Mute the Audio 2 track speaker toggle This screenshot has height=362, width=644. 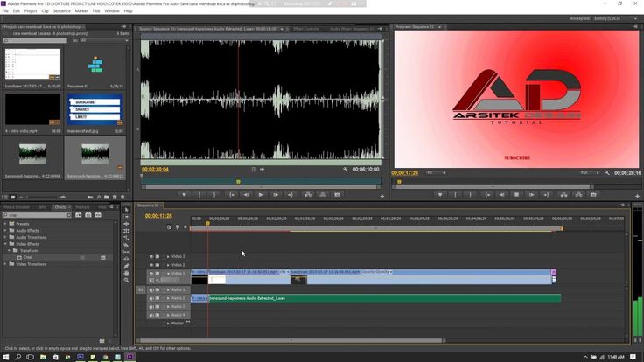(150, 298)
